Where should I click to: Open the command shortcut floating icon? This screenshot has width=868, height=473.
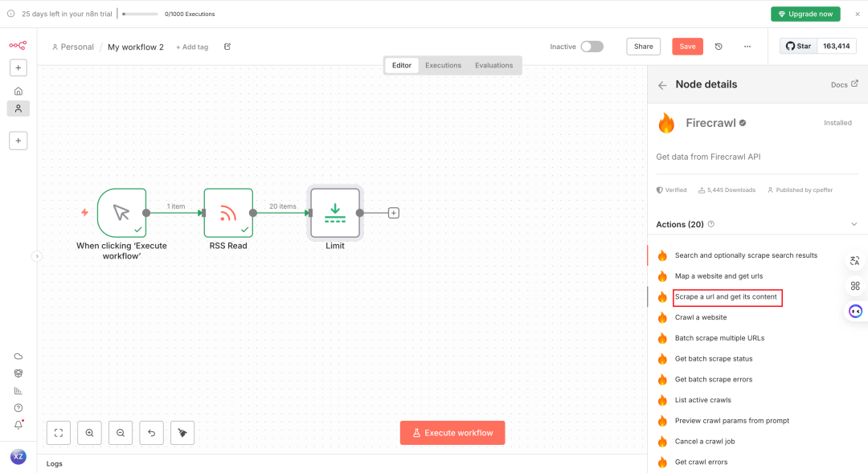(x=855, y=286)
